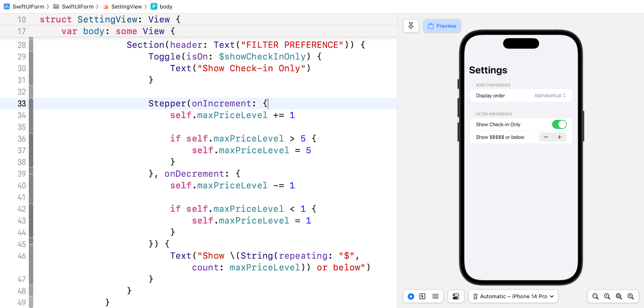Open the preview variants grid
Screen dimensions: 644x308
pyautogui.click(x=435, y=296)
